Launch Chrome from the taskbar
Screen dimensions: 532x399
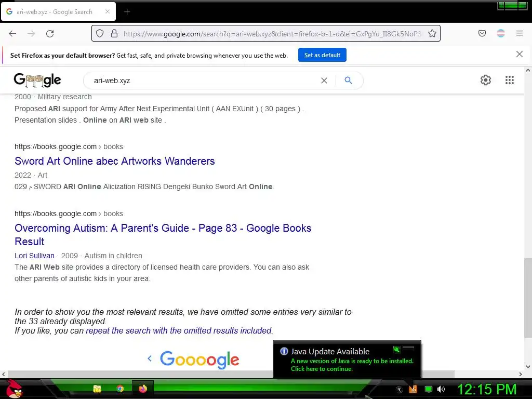coord(120,389)
